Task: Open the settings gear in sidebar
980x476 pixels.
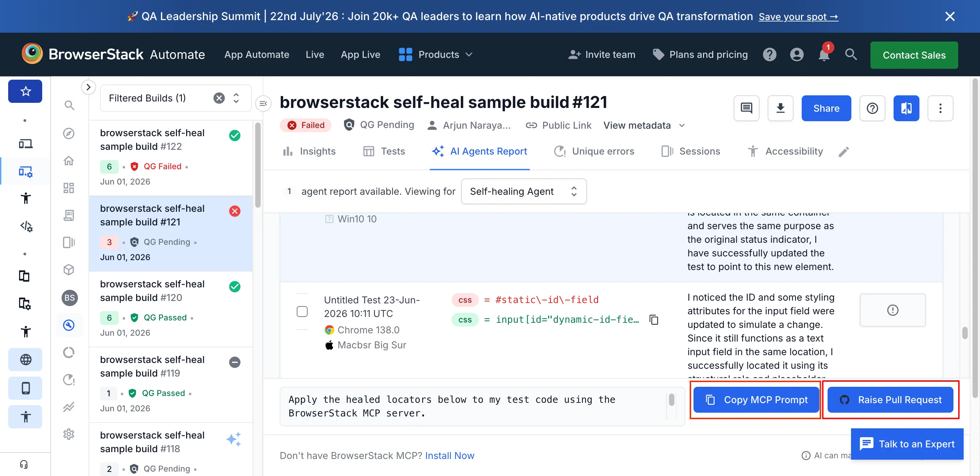Action: (69, 434)
